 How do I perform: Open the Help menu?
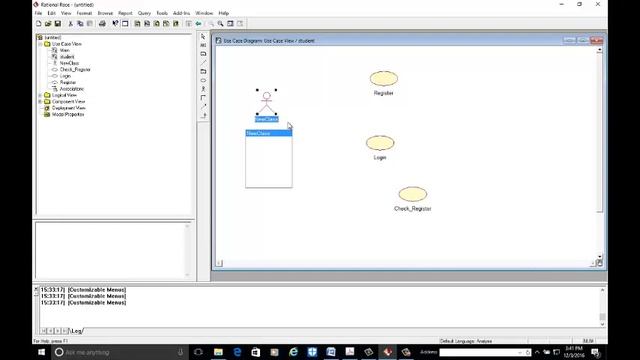[x=224, y=13]
